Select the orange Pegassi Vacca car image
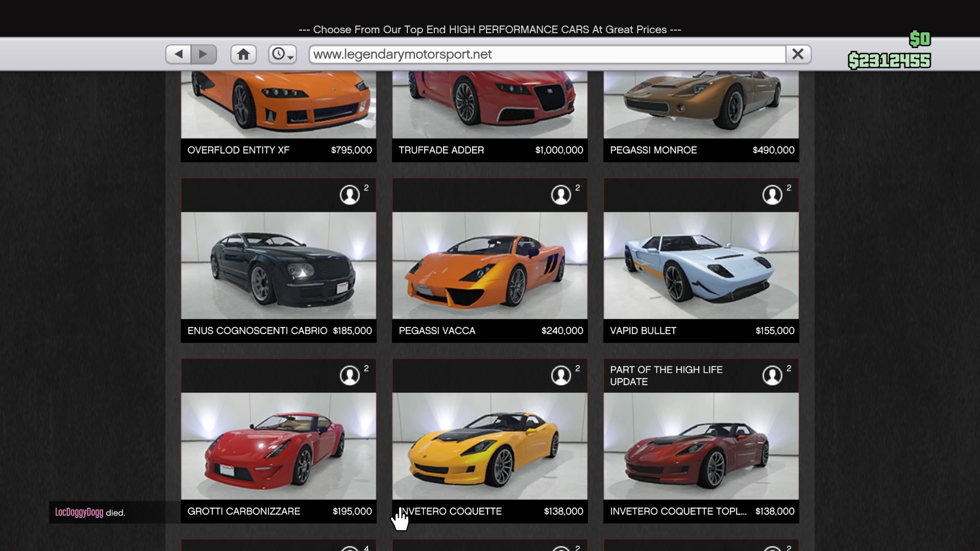Screen dimensions: 980x551 [x=490, y=265]
